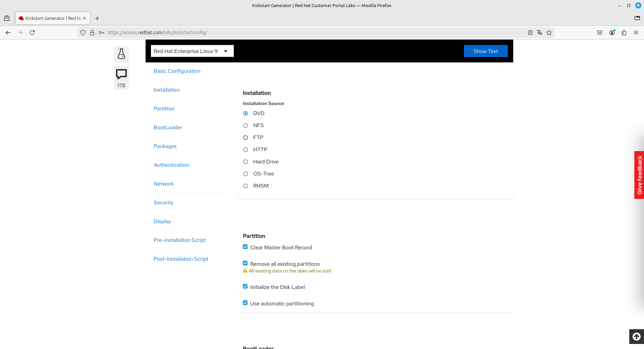
Task: Open the extensions puzzle icon
Action: click(x=624, y=33)
